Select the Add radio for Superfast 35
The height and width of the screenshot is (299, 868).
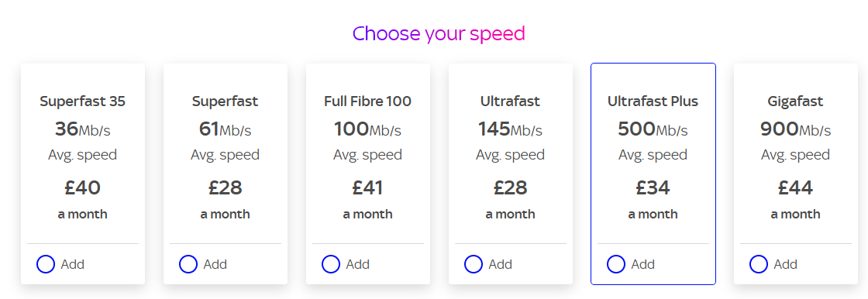point(46,264)
